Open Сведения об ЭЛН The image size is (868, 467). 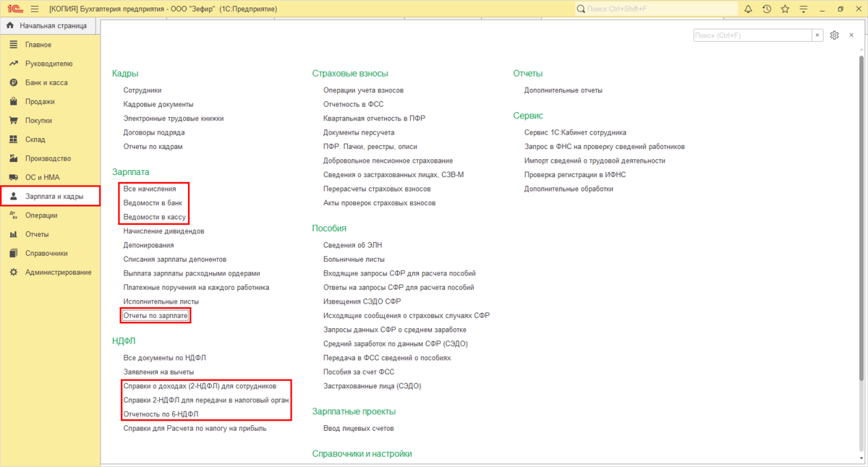[x=352, y=245]
